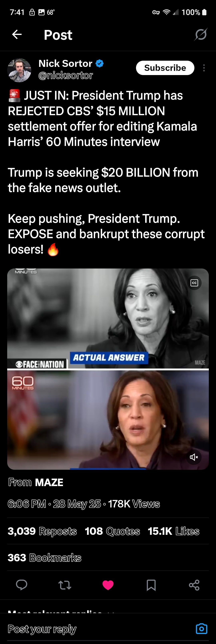This screenshot has height=644, width=216.
Task: Toggle closed captions on the video
Action: pos(194,283)
